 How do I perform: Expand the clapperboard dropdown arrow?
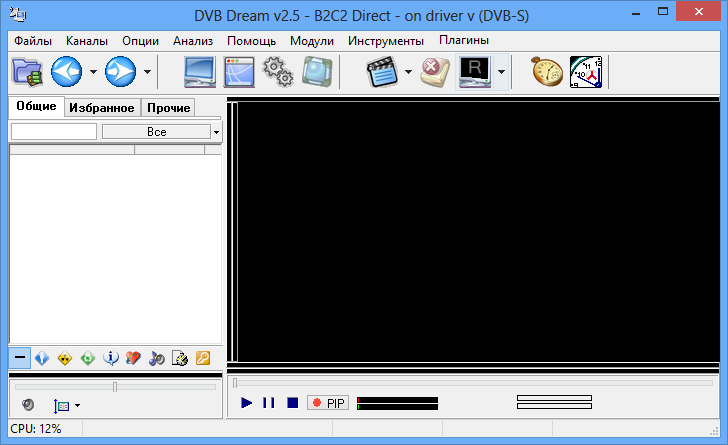pyautogui.click(x=409, y=72)
